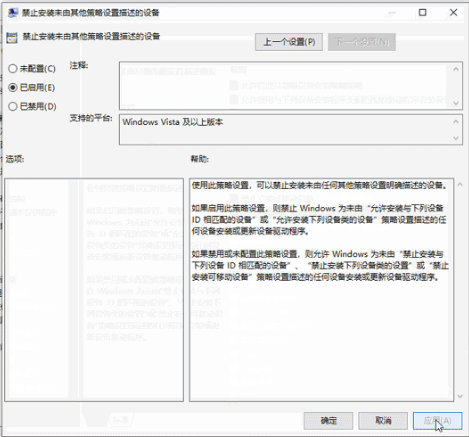Screen dimensions: 469x437
Task: Click the 支持的平台: label
Action: (x=91, y=118)
